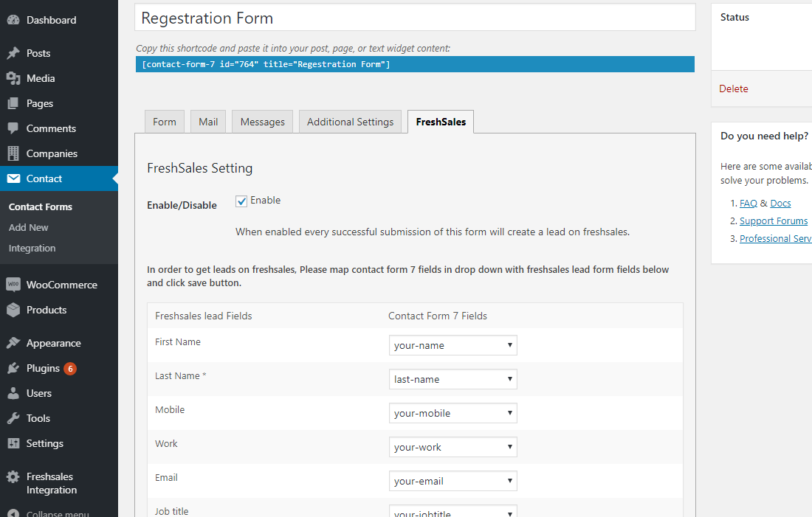Viewport: 812px width, 517px height.
Task: Switch to the Mail tab
Action: click(208, 122)
